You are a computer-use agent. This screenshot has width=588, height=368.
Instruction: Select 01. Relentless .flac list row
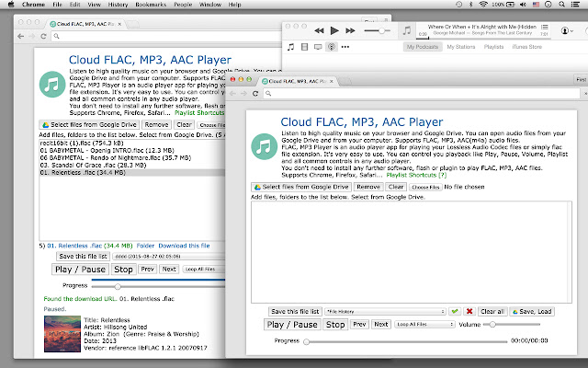pyautogui.click(x=132, y=173)
